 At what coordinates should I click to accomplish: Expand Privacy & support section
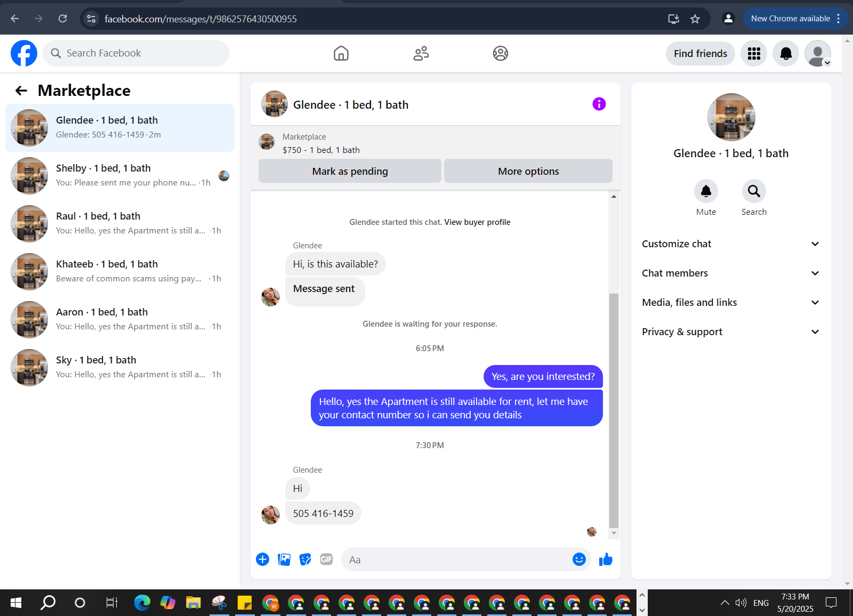tap(731, 331)
